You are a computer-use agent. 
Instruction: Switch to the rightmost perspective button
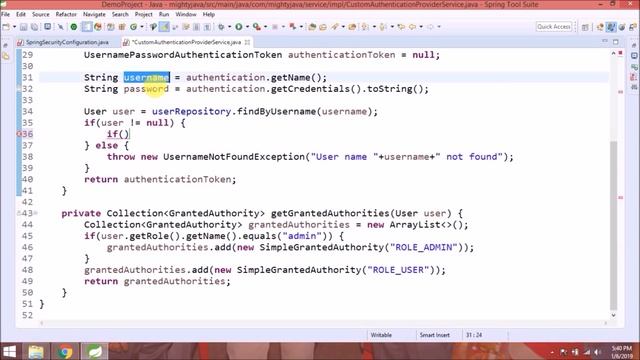(633, 27)
